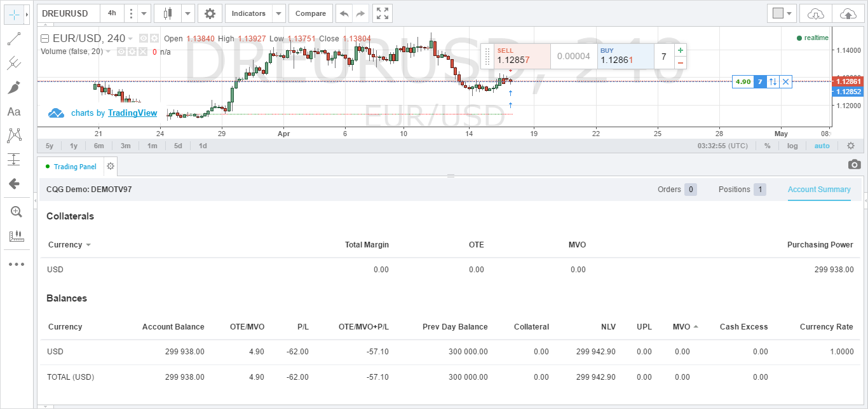Viewport: 868px width, 409px height.
Task: Decrease order quantity with red minus
Action: coord(680,62)
